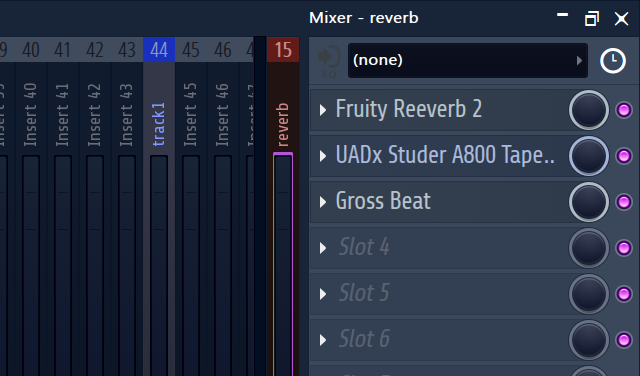The image size is (640, 376).
Task: Click the Slot 4 mix level knob
Action: 589,248
